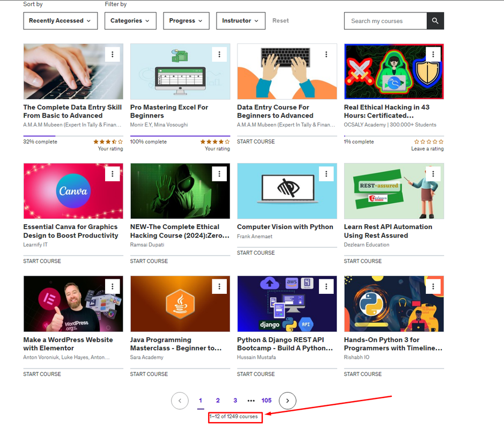Click instructor text Rishabh IO

(x=357, y=357)
